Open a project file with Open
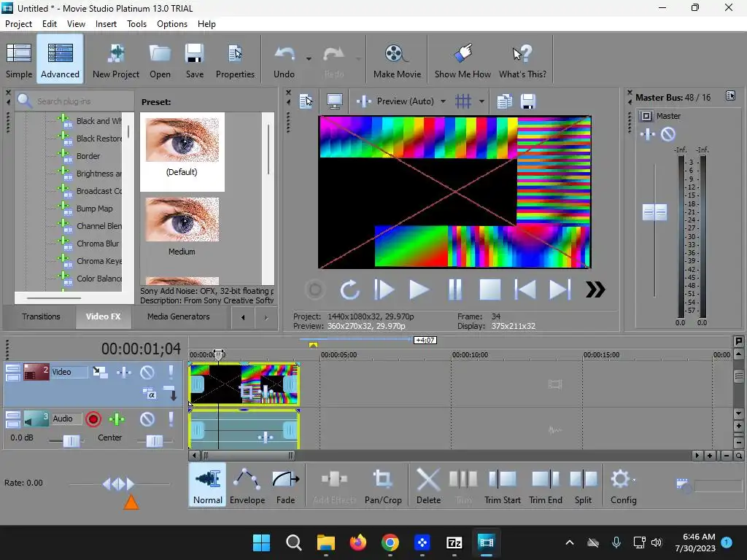 pyautogui.click(x=160, y=60)
